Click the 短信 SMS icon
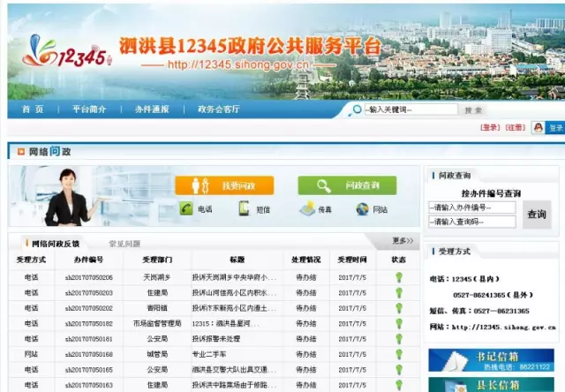Screen dimensions: 565x392 pyautogui.click(x=245, y=209)
